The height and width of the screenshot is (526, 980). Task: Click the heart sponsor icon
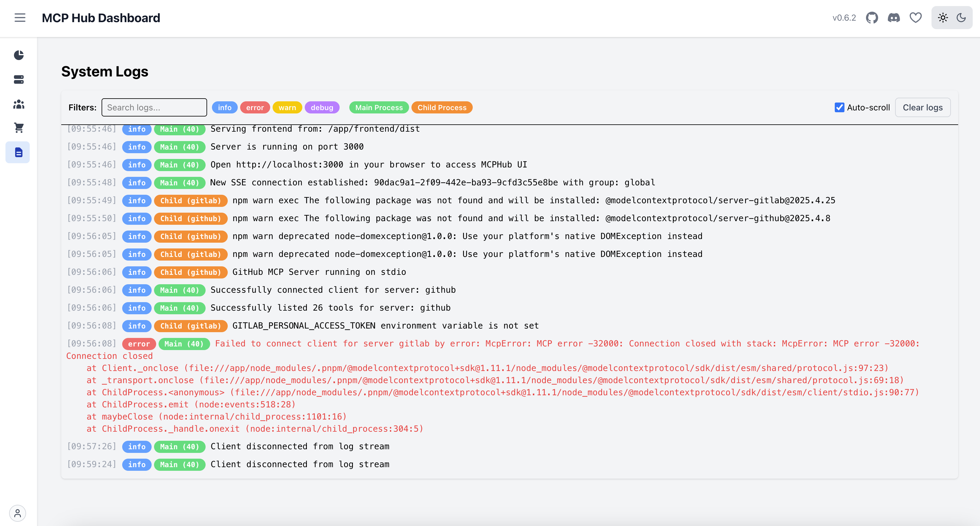click(916, 18)
